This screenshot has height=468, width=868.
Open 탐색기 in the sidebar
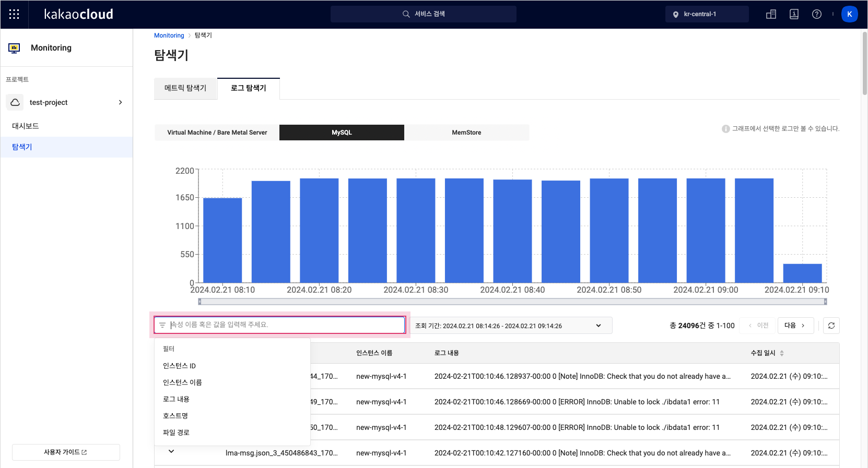tap(66, 147)
